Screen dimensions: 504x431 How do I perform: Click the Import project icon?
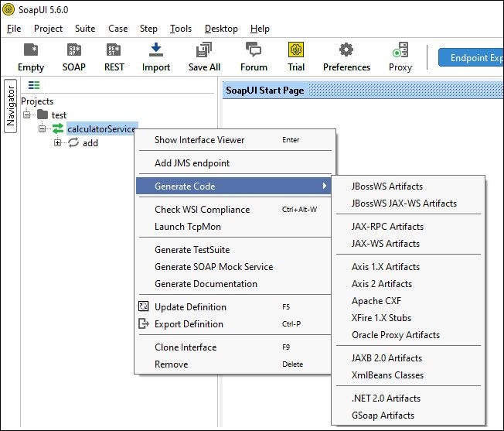coord(156,50)
